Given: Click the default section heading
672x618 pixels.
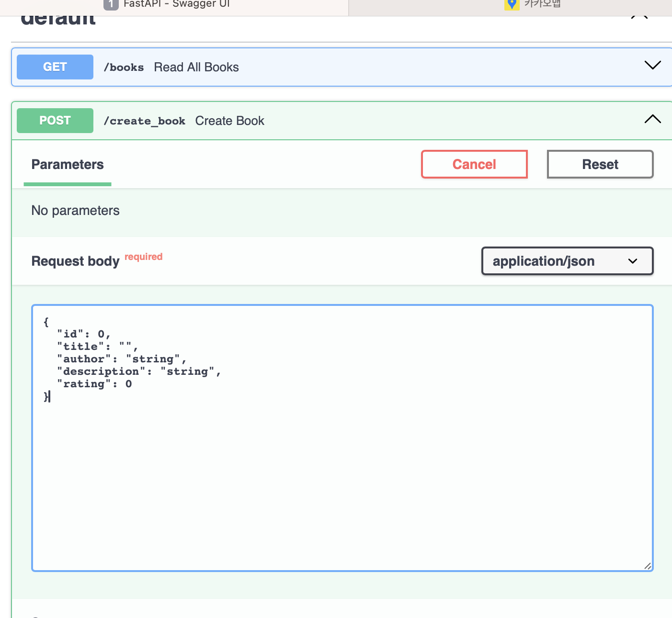Looking at the screenshot, I should [58, 20].
